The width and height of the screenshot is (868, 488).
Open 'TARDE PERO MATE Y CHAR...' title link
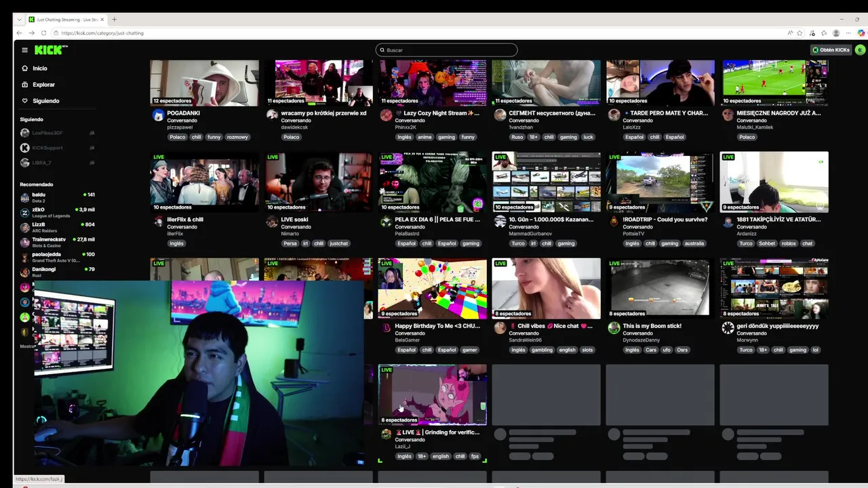click(666, 113)
